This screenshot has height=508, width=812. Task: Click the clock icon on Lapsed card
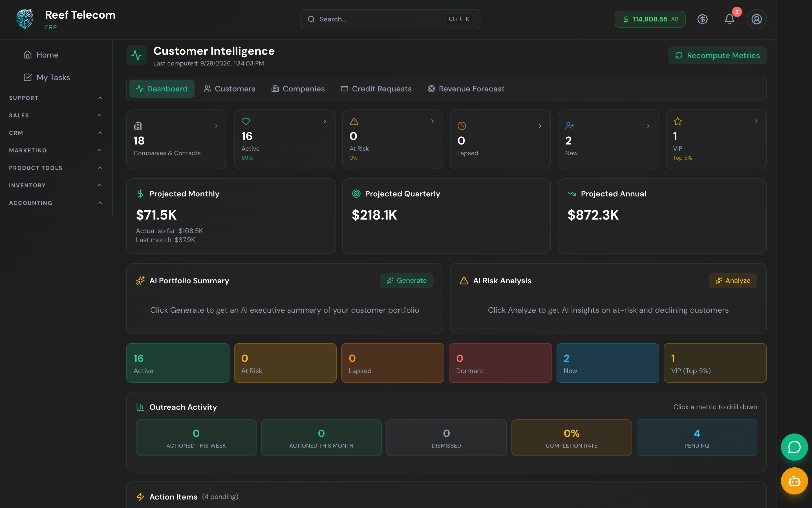pos(462,126)
